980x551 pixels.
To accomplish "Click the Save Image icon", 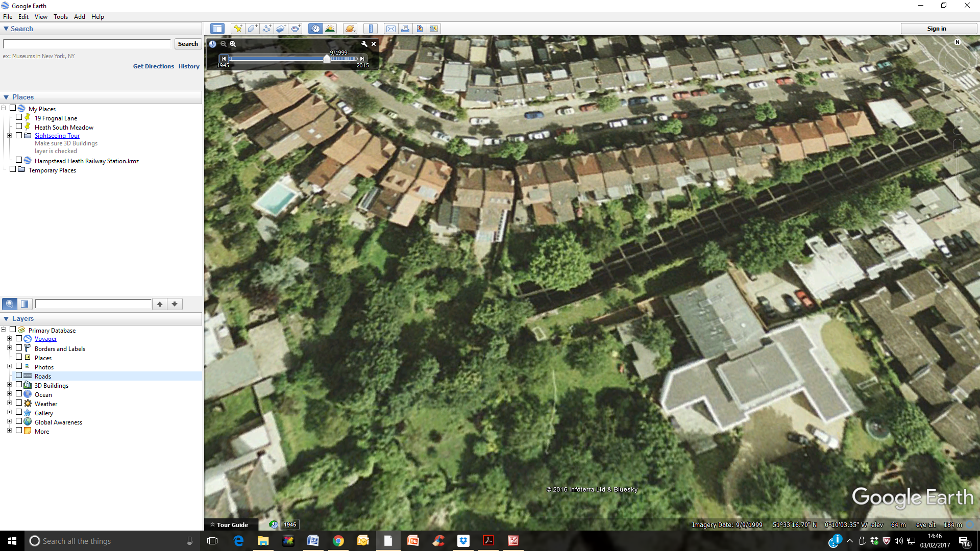I will pyautogui.click(x=420, y=29).
